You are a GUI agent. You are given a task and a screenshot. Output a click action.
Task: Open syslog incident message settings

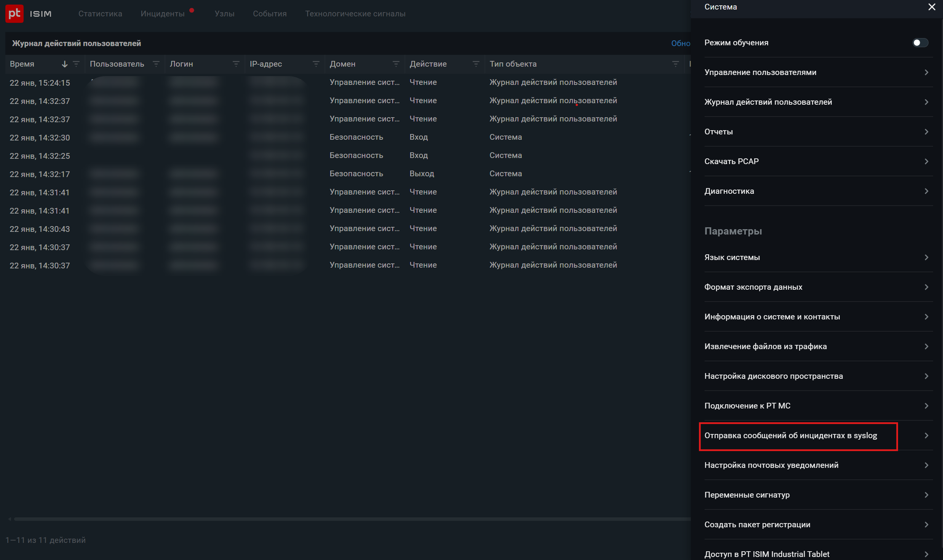[x=798, y=436]
